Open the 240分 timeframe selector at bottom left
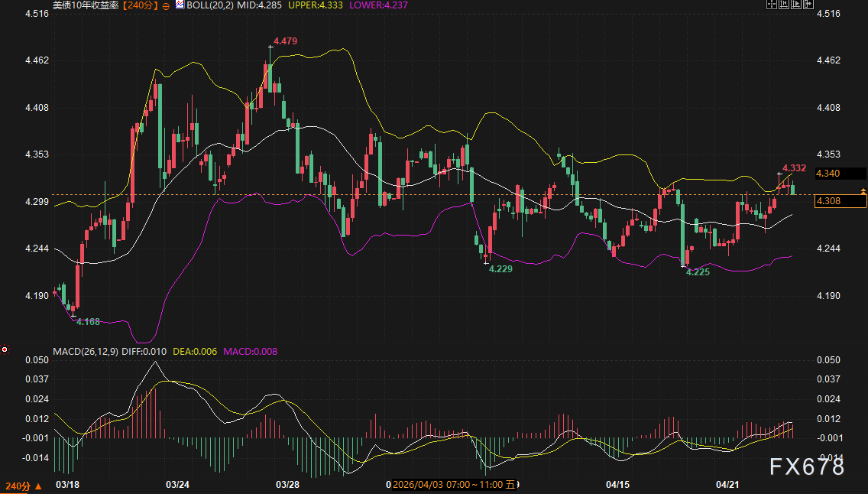 24,486
